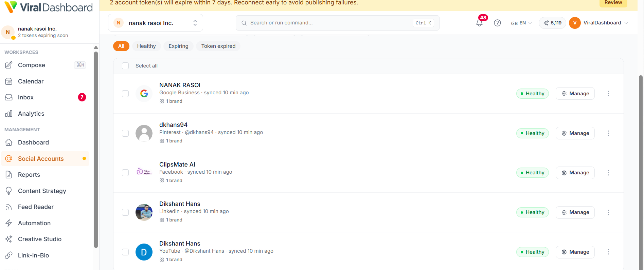Click the Feed Reader RSS icon
The image size is (644, 270).
[x=9, y=207]
